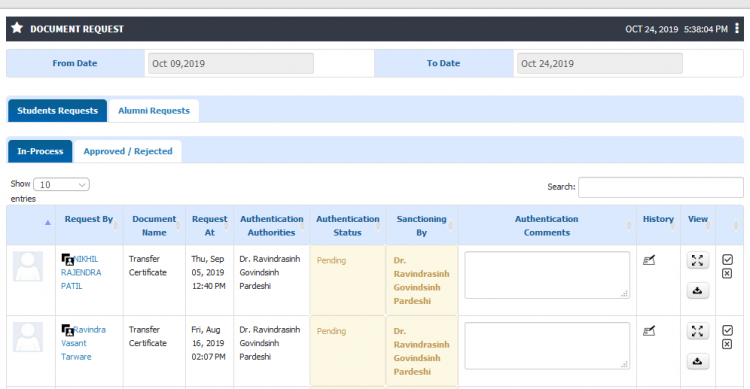Open history icon for Ravindra Vasant Tarware
Image resolution: width=750 pixels, height=389 pixels.
(649, 331)
